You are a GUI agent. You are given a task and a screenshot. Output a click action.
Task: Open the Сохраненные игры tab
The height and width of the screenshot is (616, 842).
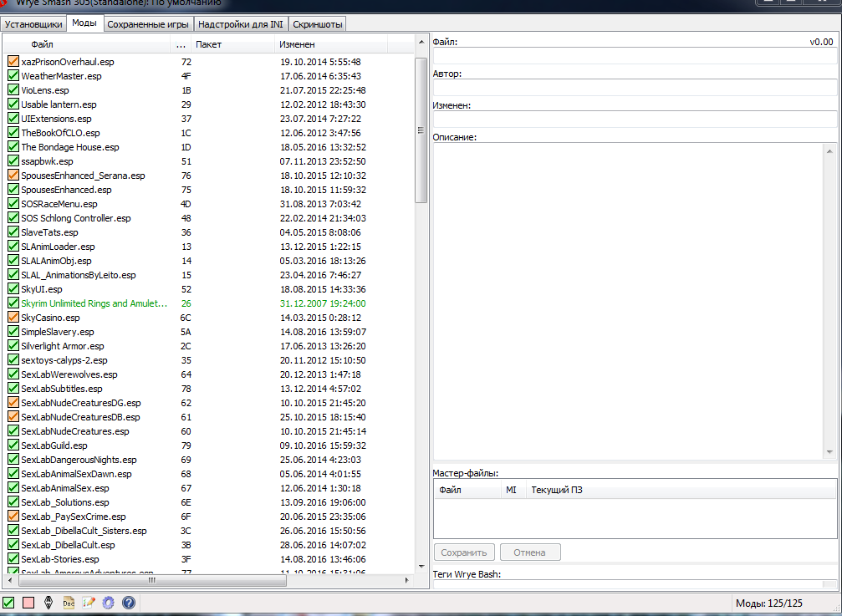coord(148,24)
